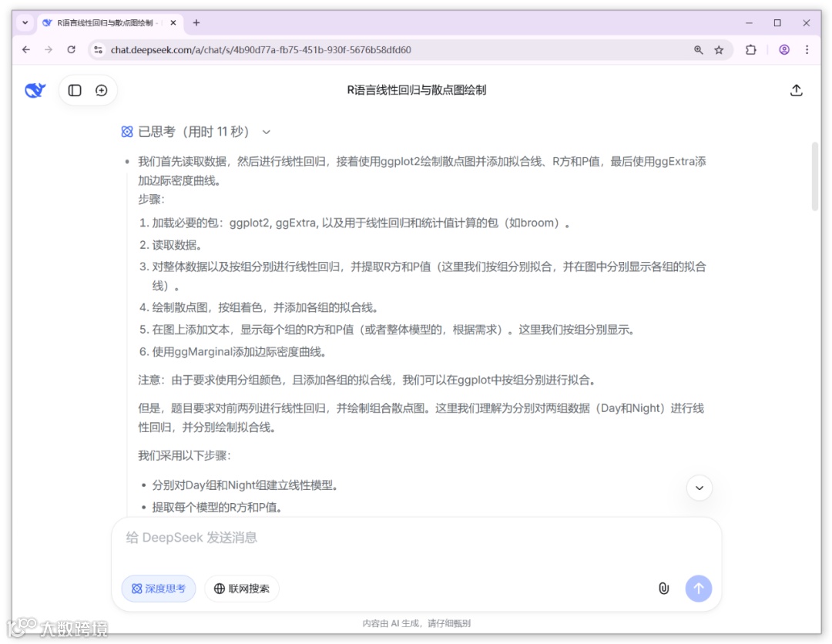Click the 注意：由于要求使用分组颜色 paragraph
Screen dimensions: 832x644
coord(367,380)
